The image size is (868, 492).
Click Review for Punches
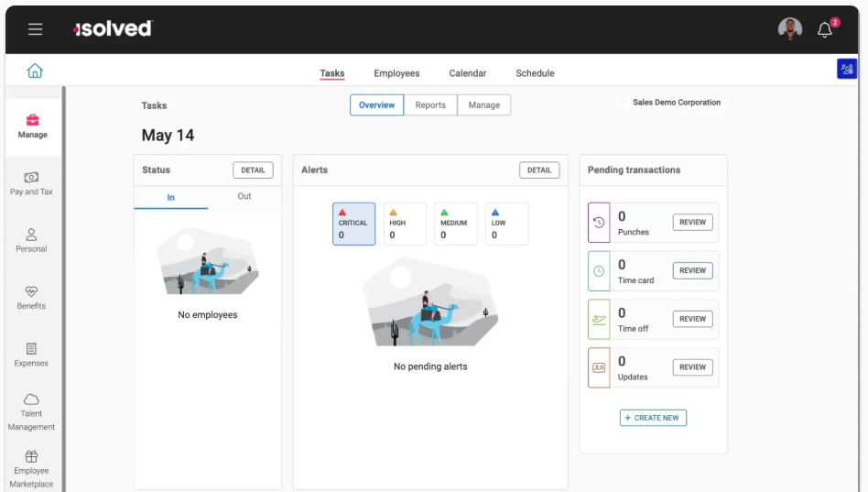(x=692, y=223)
